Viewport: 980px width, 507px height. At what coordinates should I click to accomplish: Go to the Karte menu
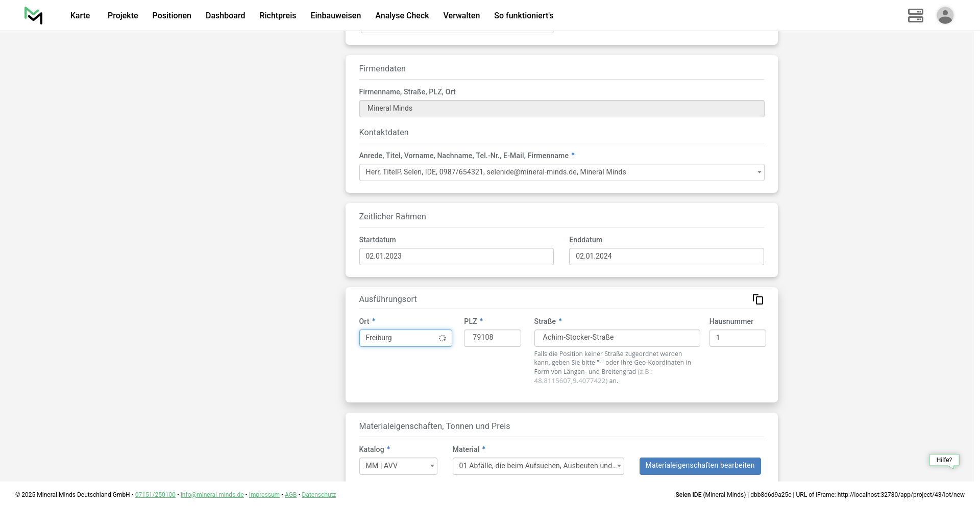(80, 16)
